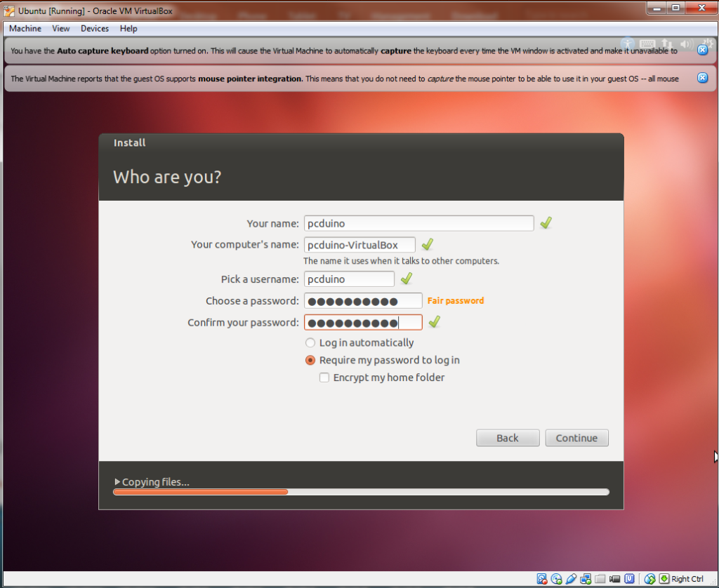The width and height of the screenshot is (719, 588).
Task: Click the green checkmark beside confirm password
Action: pyautogui.click(x=434, y=322)
